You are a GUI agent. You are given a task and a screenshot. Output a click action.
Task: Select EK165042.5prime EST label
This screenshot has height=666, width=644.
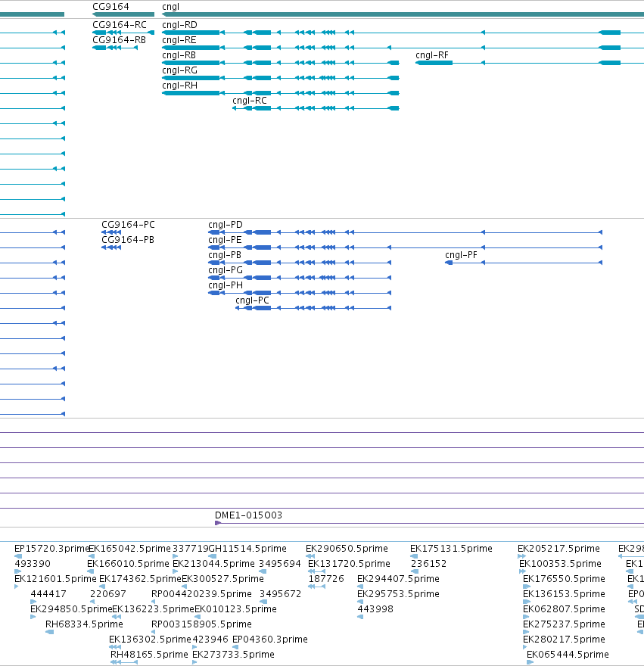tap(129, 549)
